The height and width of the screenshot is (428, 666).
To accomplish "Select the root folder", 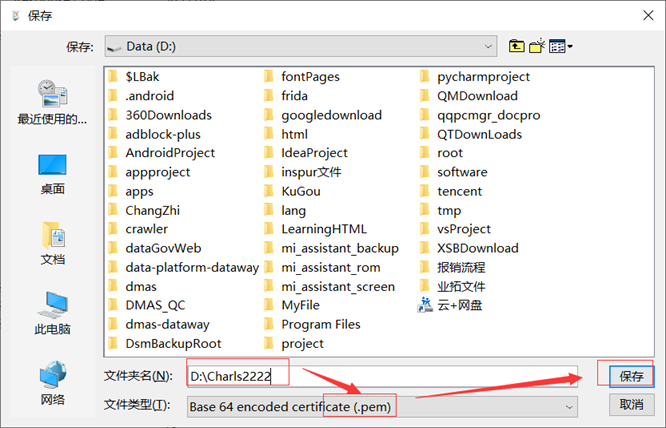I will (x=442, y=153).
